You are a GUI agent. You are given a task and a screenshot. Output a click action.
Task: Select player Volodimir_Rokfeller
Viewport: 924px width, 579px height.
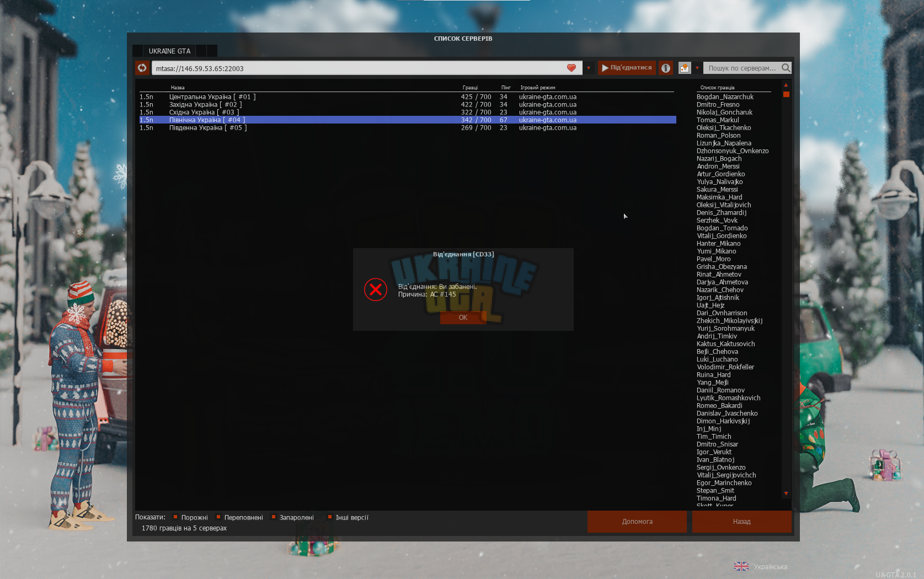pyautogui.click(x=725, y=367)
